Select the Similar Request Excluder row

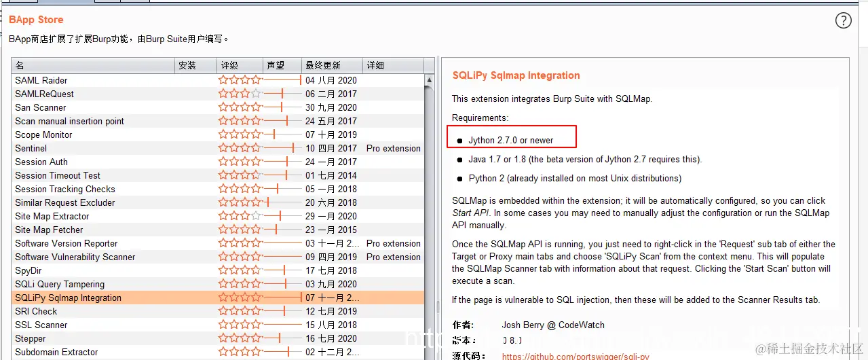tap(218, 202)
